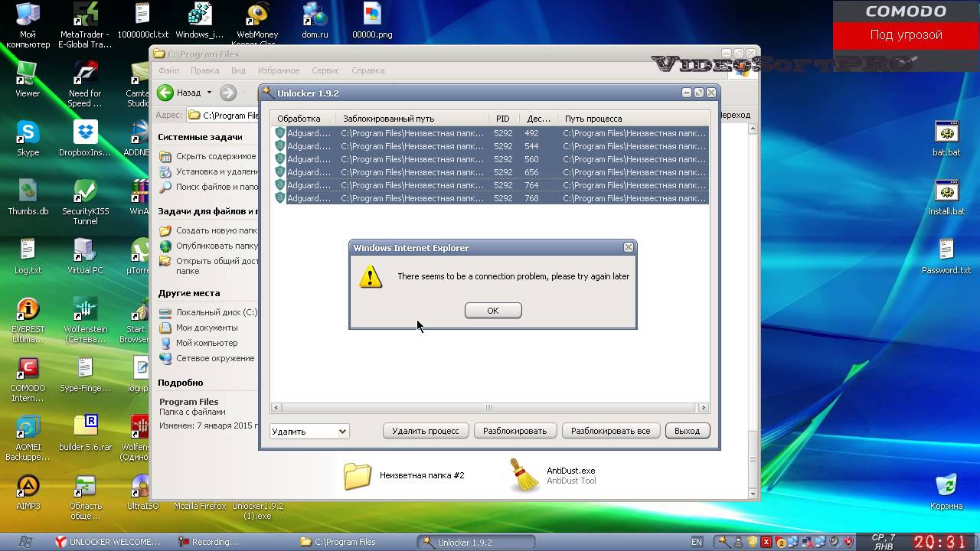
Task: Open the MetaTrader desktop icon
Action: pyautogui.click(x=85, y=25)
